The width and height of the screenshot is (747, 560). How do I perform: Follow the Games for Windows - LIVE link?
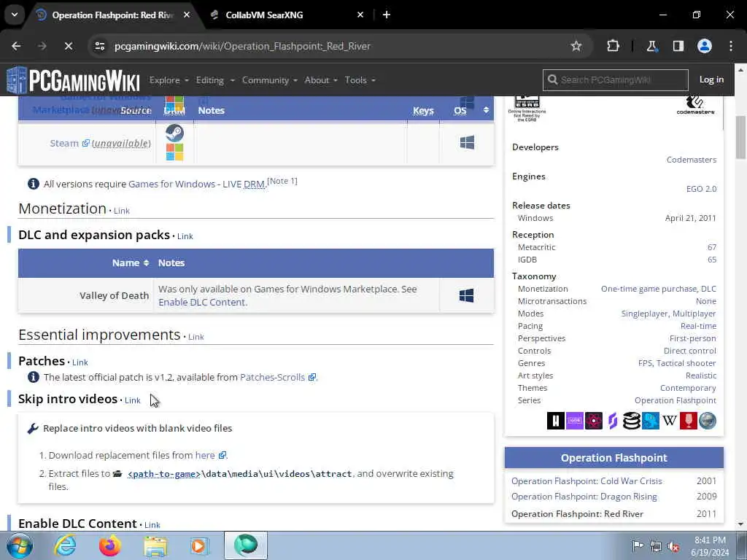[197, 184]
